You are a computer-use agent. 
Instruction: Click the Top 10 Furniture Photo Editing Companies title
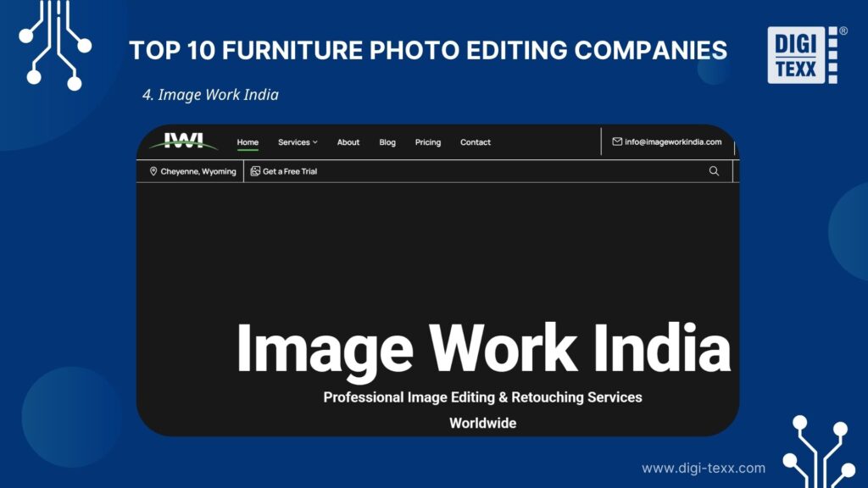click(x=428, y=50)
